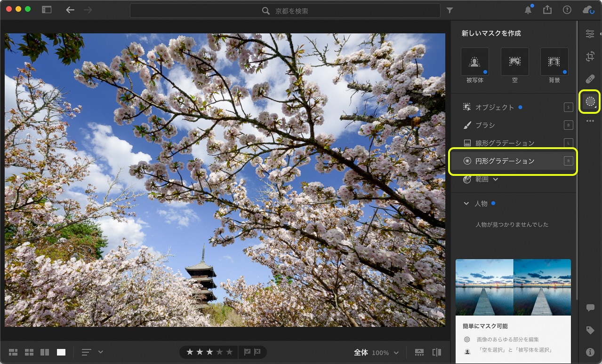602x364 pixels.
Task: Switch to square grid view
Action: tap(29, 352)
